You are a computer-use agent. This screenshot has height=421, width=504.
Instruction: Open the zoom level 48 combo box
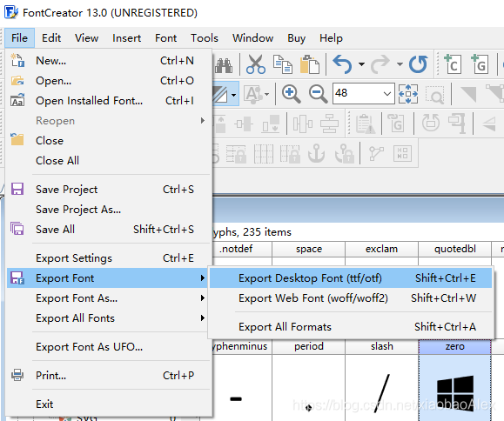coord(364,93)
